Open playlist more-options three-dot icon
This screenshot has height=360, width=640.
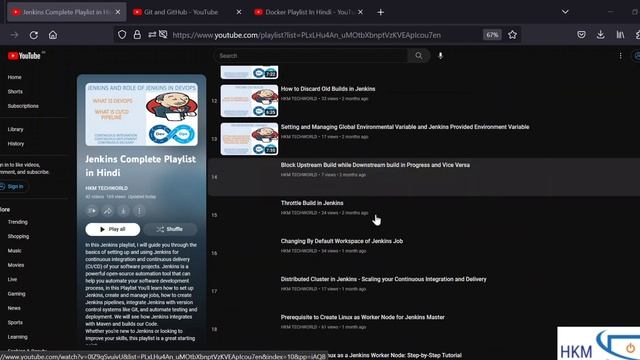(x=139, y=211)
